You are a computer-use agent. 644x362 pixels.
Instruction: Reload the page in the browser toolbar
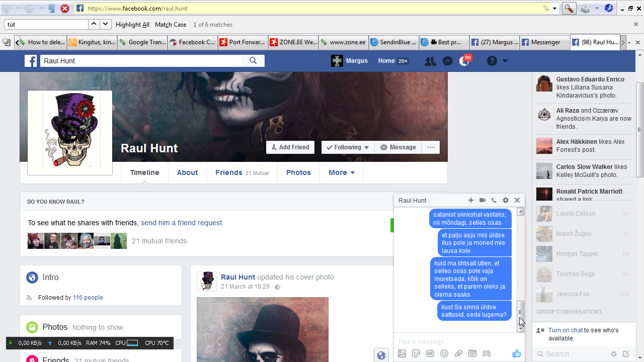tap(52, 9)
